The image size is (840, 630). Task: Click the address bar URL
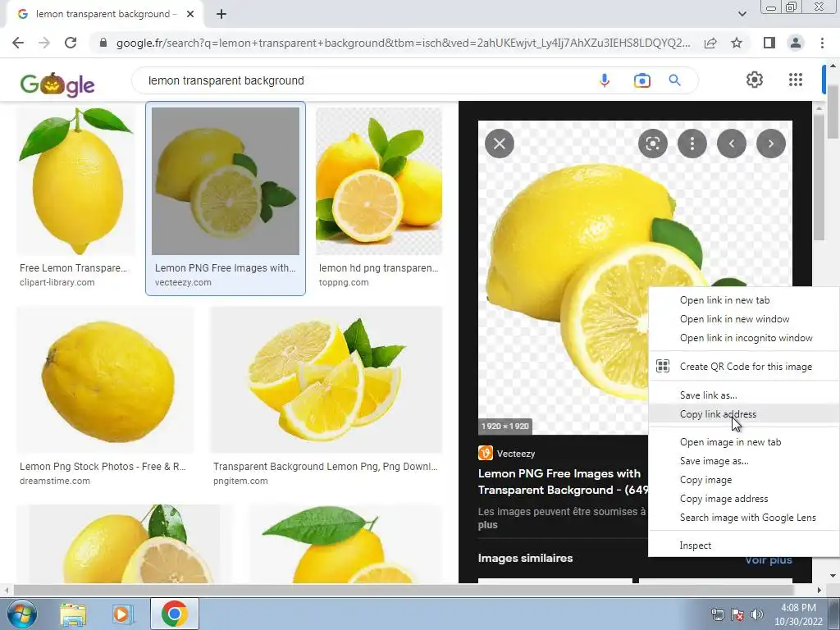pyautogui.click(x=403, y=43)
